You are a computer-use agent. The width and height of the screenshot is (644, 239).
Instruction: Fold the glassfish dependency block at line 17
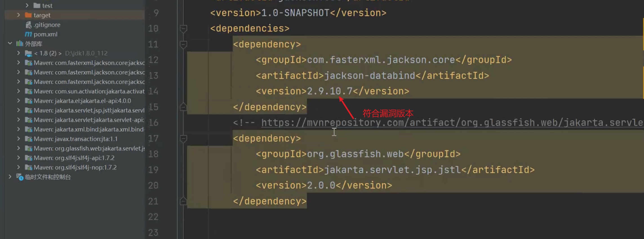[x=183, y=138]
